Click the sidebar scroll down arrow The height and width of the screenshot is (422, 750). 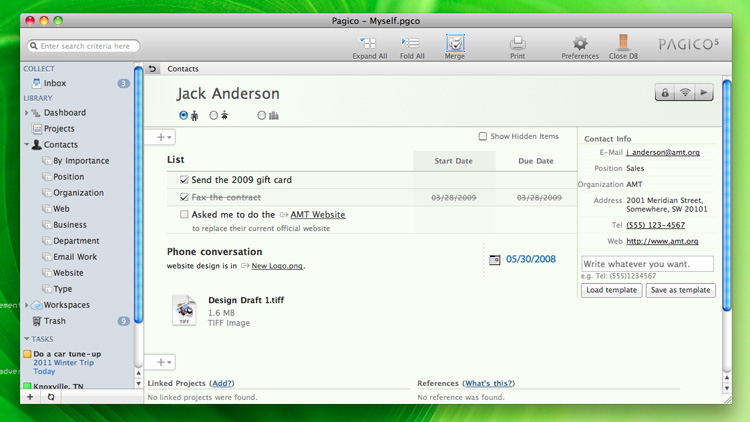point(138,383)
